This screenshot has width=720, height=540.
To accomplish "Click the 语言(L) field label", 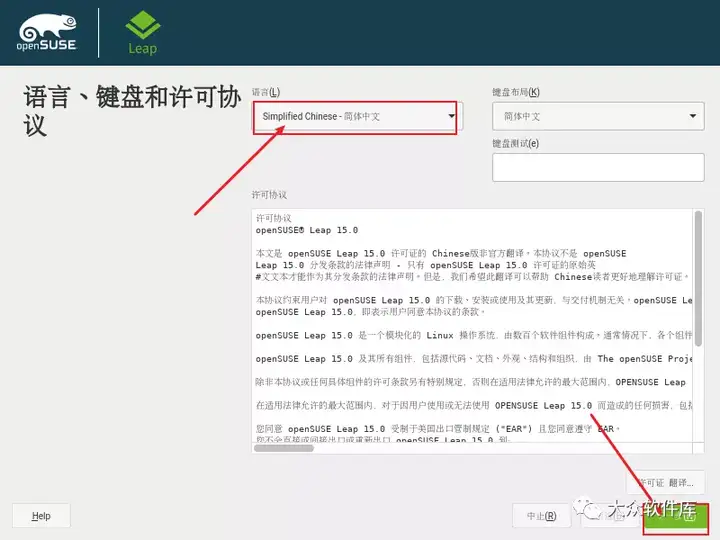I will 266,92.
